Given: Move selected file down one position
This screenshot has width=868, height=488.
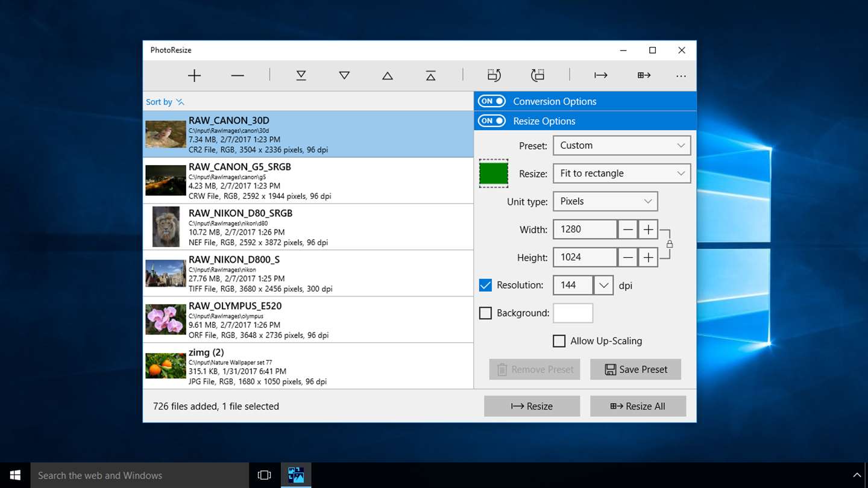Looking at the screenshot, I should pos(344,76).
